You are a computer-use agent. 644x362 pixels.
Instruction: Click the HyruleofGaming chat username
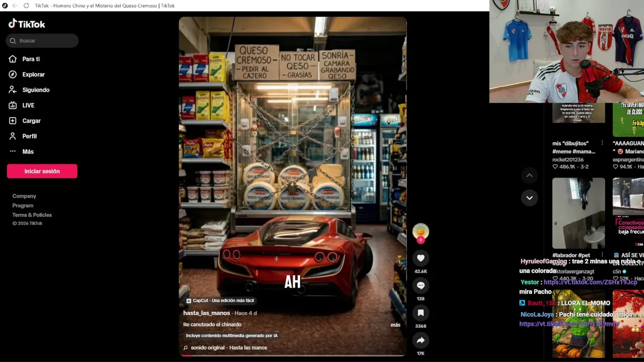543,261
